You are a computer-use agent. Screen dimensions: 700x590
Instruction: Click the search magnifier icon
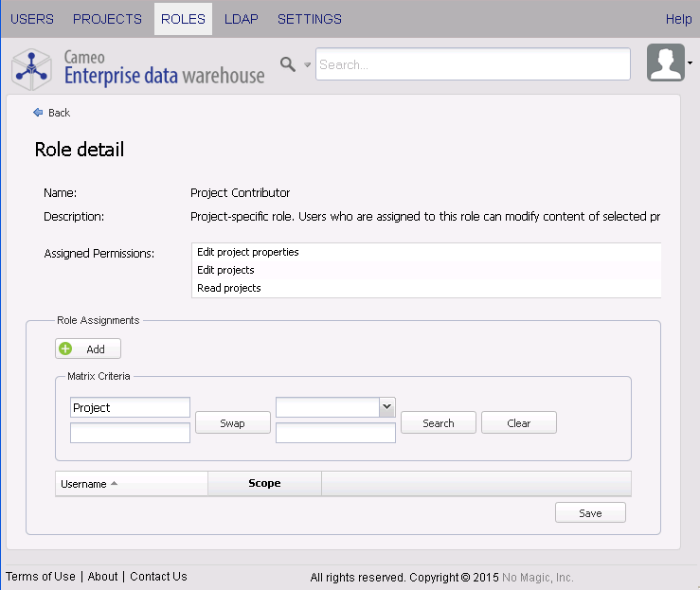tap(288, 64)
